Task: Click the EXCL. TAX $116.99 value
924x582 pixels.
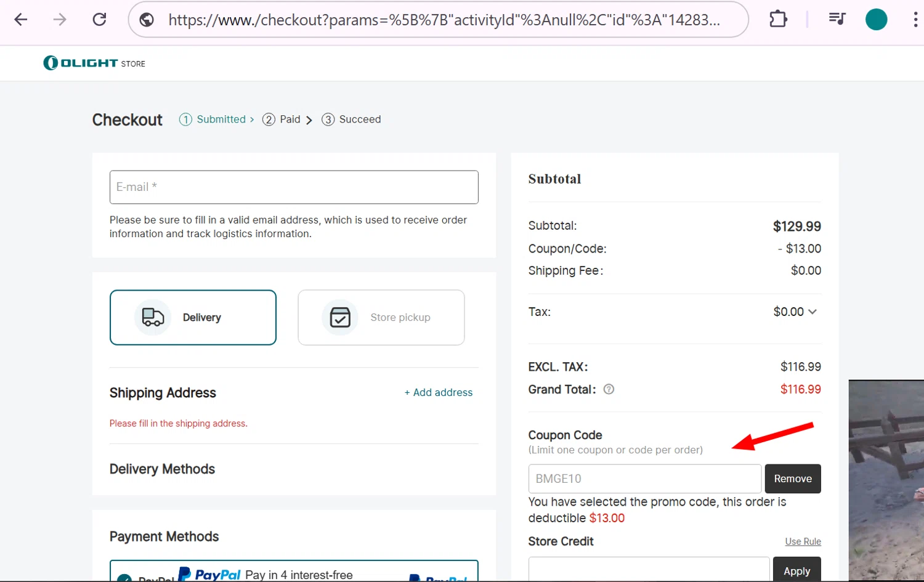Action: (x=800, y=366)
